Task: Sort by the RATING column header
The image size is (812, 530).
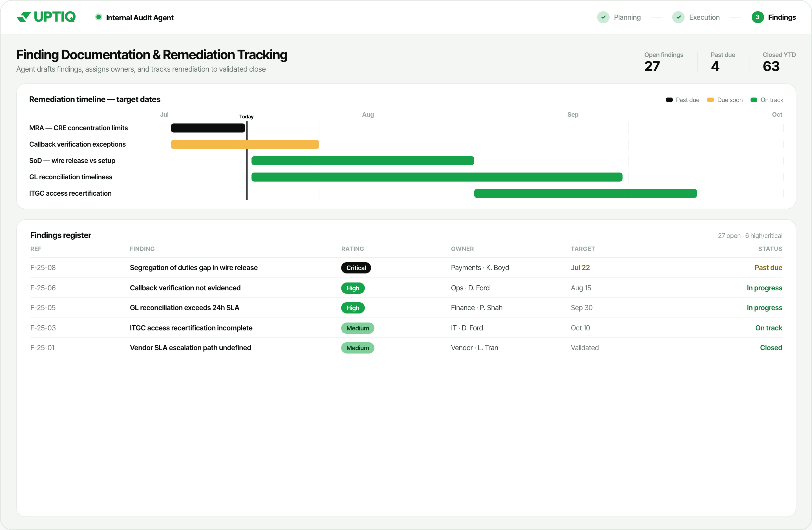Action: click(352, 249)
